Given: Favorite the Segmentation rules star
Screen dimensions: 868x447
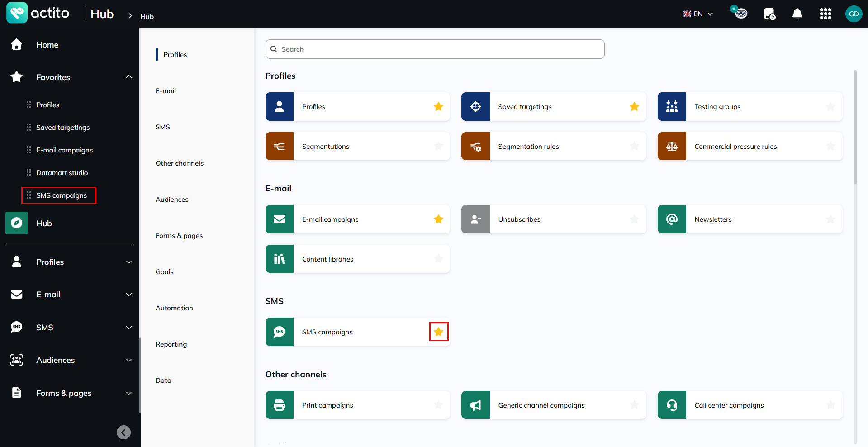Looking at the screenshot, I should click(x=634, y=146).
